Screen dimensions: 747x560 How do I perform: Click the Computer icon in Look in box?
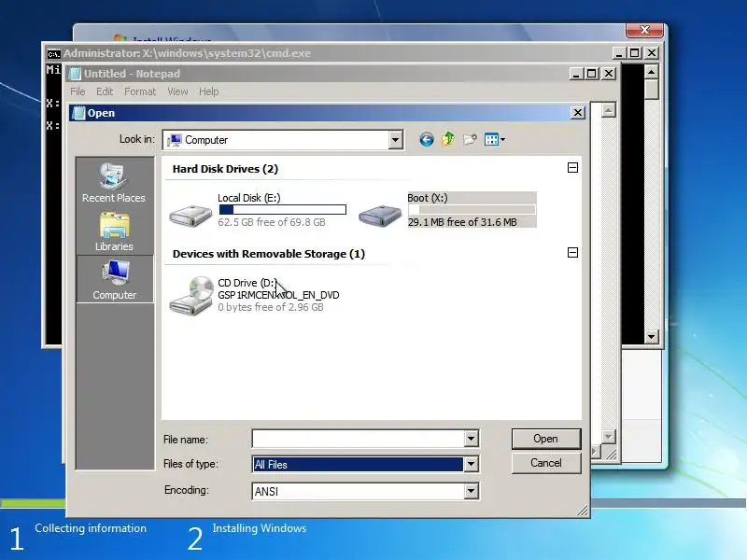click(175, 140)
